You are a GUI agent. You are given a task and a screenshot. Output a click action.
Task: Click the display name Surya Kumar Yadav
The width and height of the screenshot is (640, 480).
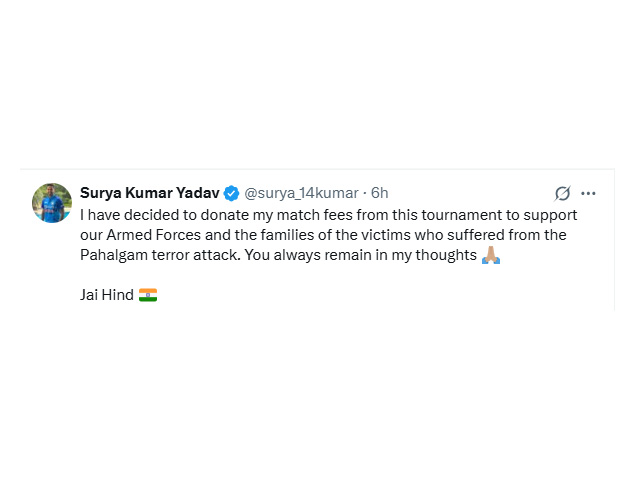(149, 193)
